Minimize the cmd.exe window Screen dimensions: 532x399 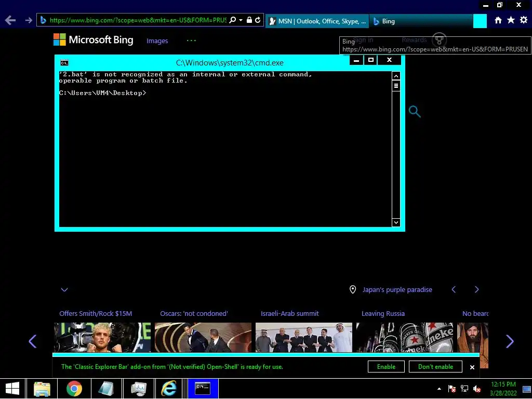356,60
